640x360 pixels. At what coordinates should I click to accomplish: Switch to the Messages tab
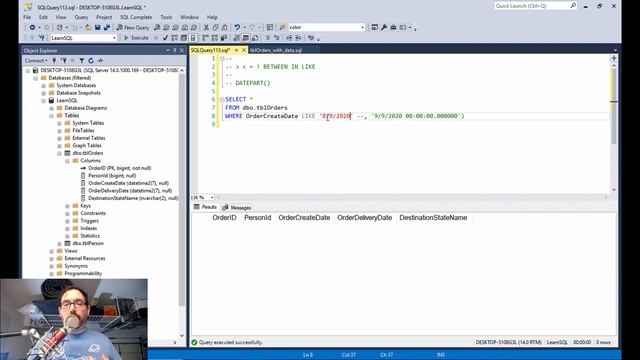tap(237, 207)
